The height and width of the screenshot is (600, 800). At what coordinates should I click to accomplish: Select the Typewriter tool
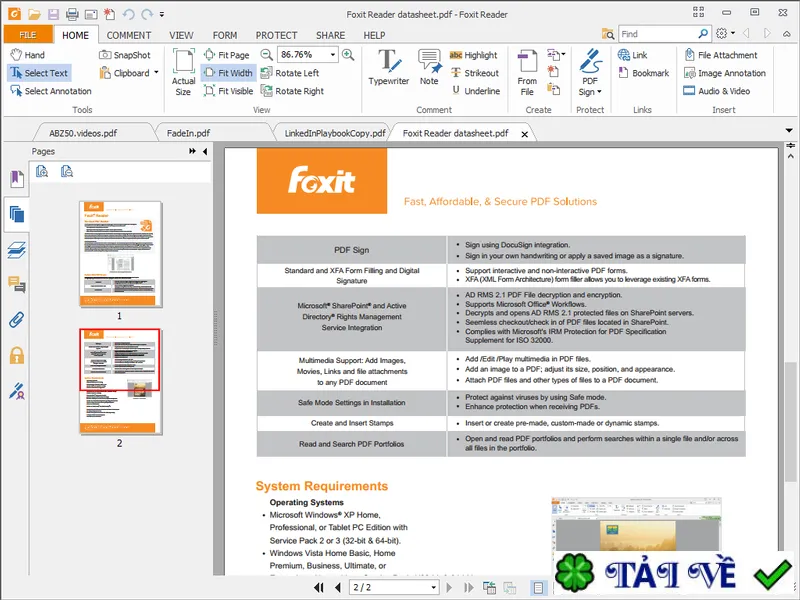[389, 67]
